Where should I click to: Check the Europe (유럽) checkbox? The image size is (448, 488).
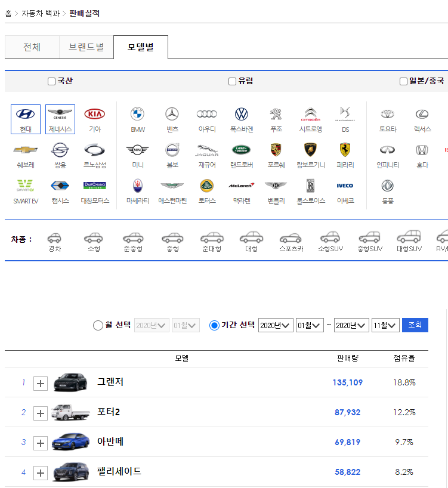(232, 81)
